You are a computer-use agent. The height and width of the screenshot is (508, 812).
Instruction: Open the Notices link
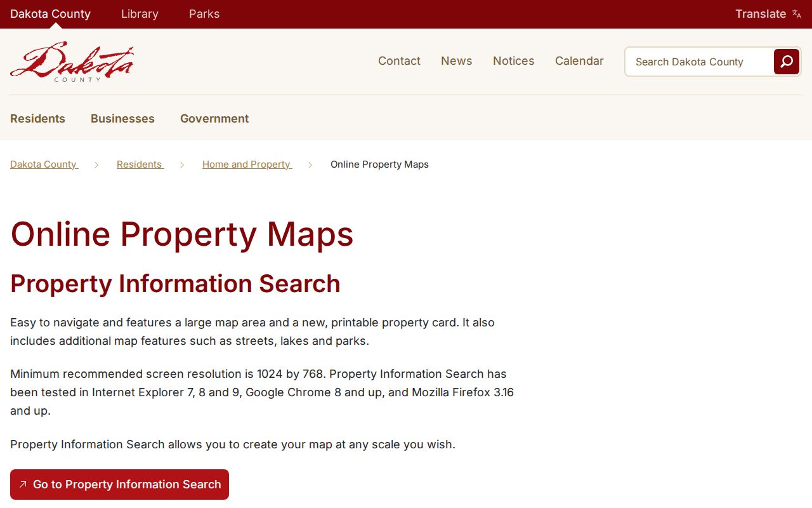click(513, 61)
